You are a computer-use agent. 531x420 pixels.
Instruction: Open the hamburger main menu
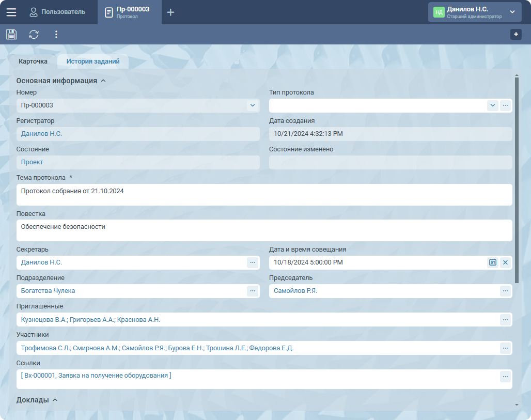click(11, 12)
